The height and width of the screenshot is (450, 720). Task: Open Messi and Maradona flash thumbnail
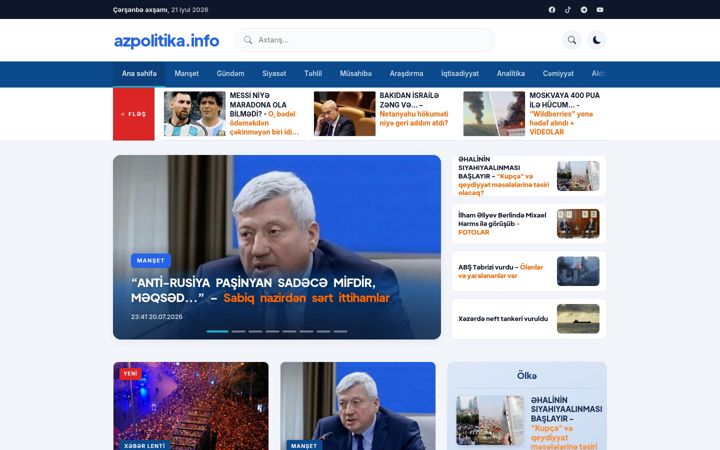(195, 114)
